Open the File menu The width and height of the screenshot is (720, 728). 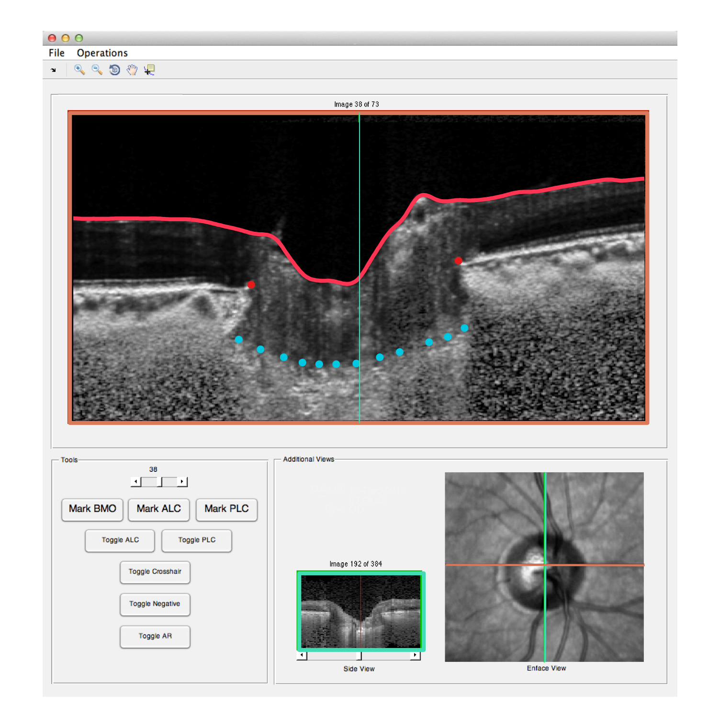(x=56, y=53)
